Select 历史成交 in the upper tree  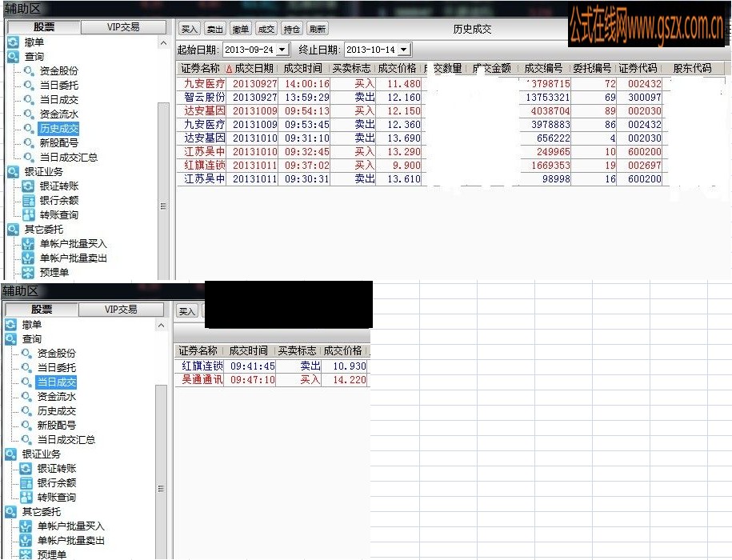59,128
